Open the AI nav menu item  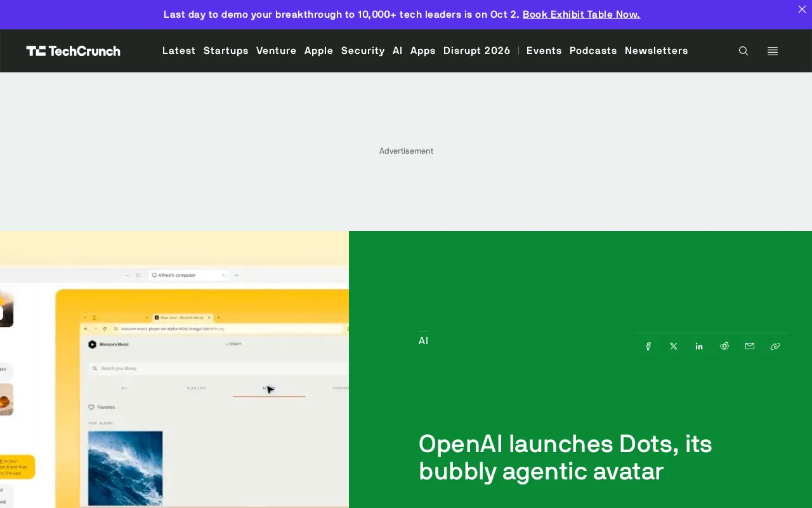(x=398, y=51)
